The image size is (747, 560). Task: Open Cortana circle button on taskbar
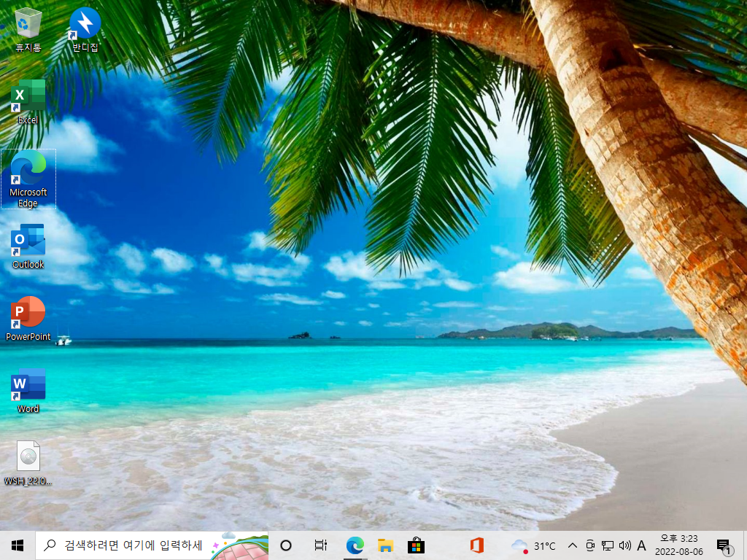point(286,545)
